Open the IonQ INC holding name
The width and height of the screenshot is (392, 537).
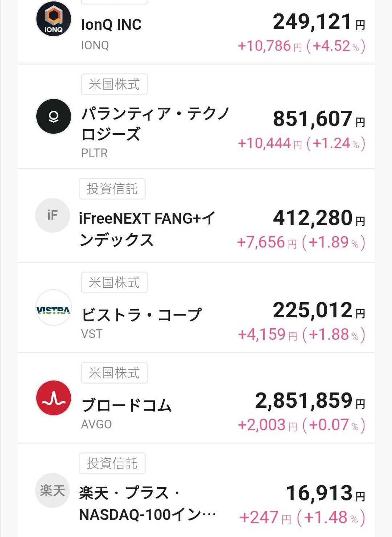pyautogui.click(x=111, y=25)
